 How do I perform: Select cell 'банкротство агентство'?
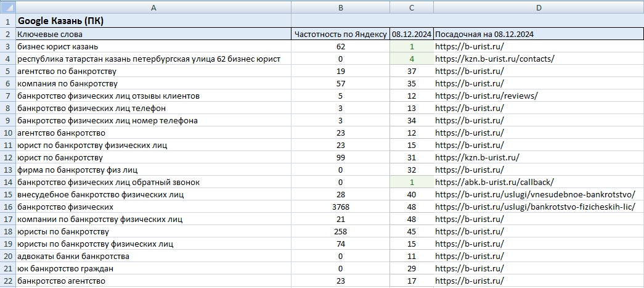(x=153, y=281)
